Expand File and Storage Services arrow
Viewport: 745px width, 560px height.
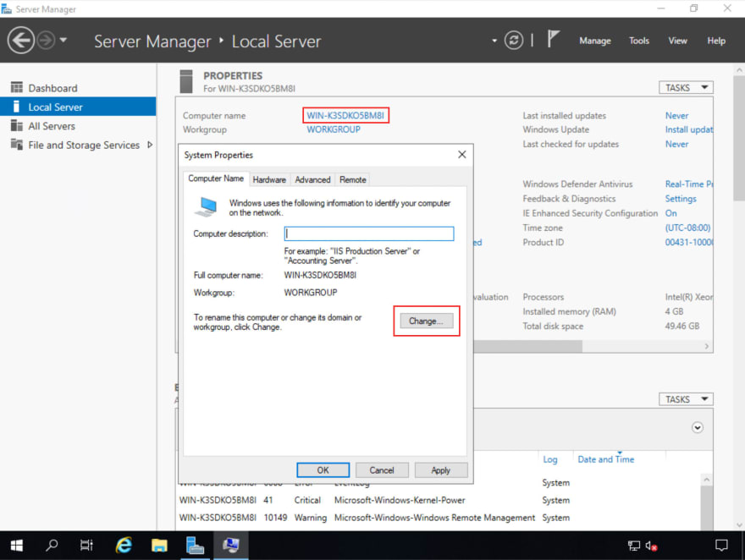click(x=150, y=145)
